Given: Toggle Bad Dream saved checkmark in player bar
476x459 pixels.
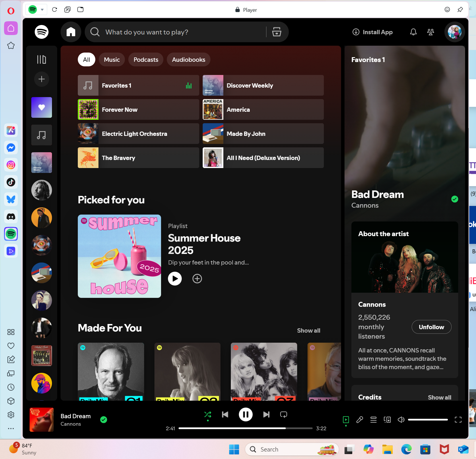Looking at the screenshot, I should pyautogui.click(x=104, y=420).
